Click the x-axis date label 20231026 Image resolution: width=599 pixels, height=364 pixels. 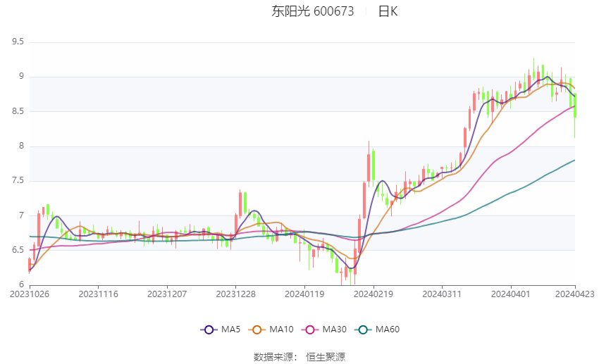(30, 294)
